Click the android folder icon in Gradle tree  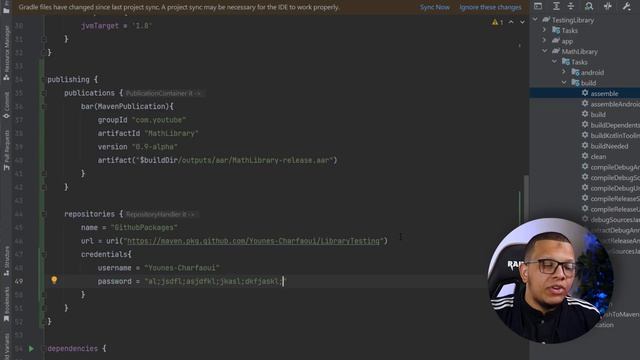tap(576, 72)
